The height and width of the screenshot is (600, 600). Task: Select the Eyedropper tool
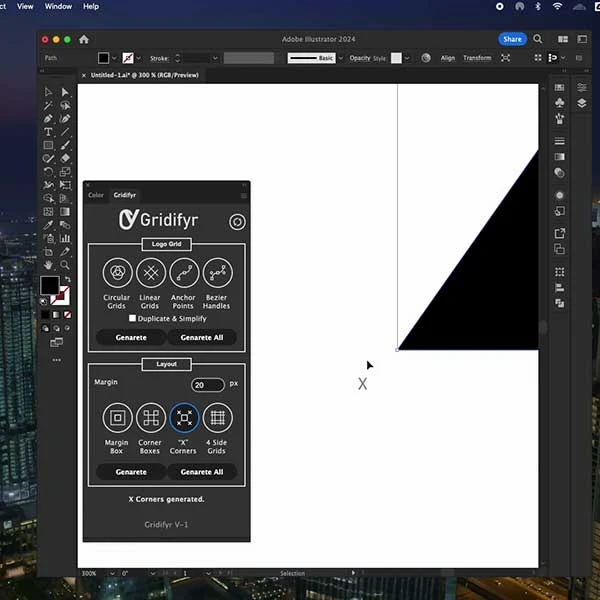[48, 225]
